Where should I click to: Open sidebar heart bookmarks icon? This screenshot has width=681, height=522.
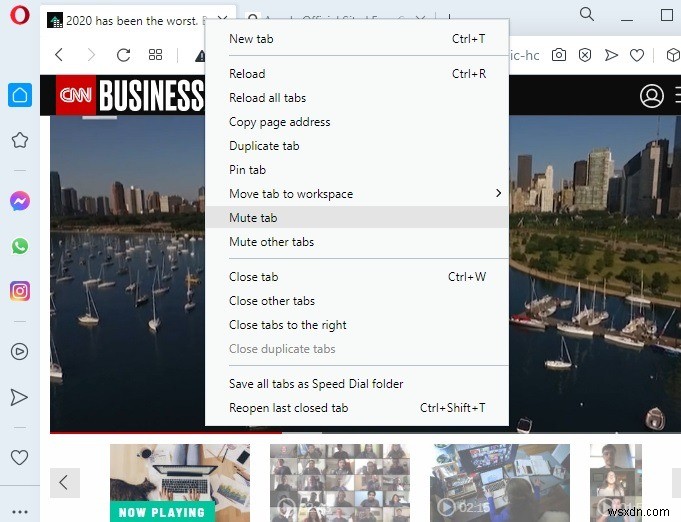(x=20, y=457)
